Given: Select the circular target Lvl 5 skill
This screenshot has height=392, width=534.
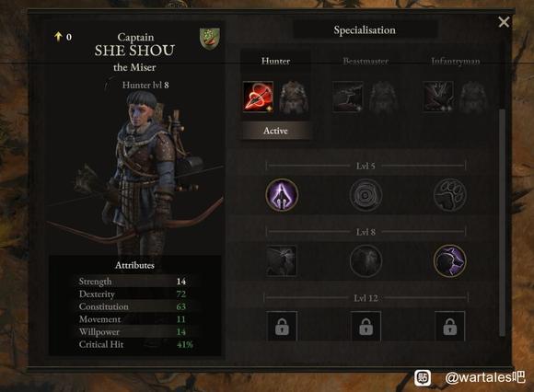Looking at the screenshot, I should click(x=366, y=195).
